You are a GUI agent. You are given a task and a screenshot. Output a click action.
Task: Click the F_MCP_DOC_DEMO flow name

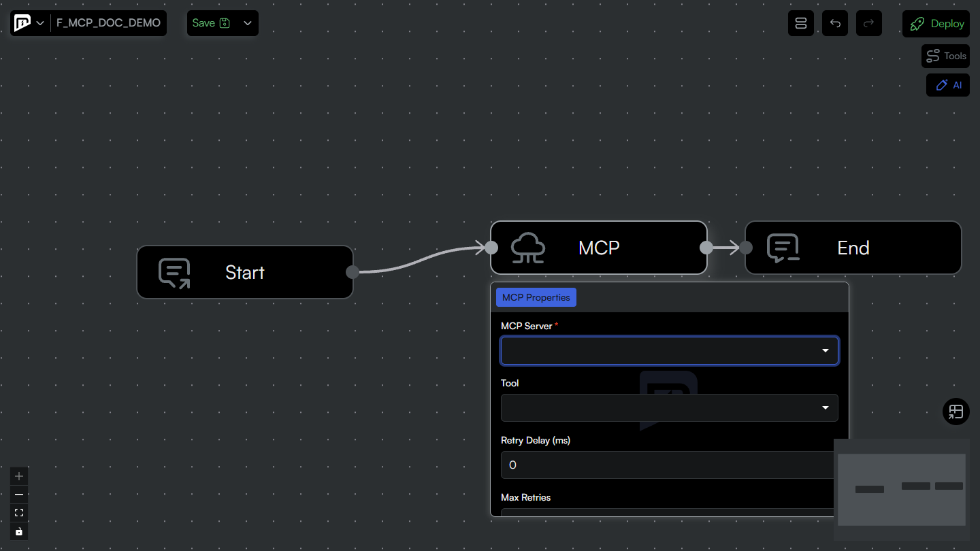point(108,23)
